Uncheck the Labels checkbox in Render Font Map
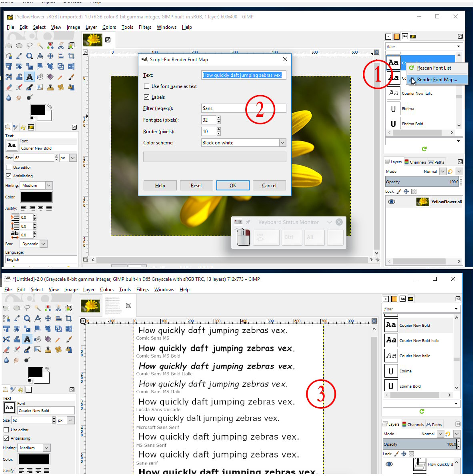 147,97
